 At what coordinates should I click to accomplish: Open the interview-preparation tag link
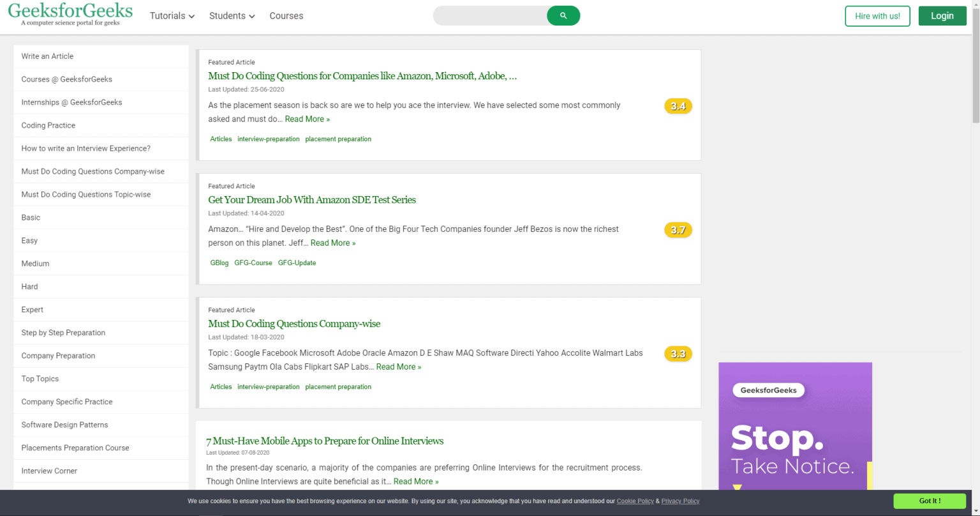tap(268, 139)
